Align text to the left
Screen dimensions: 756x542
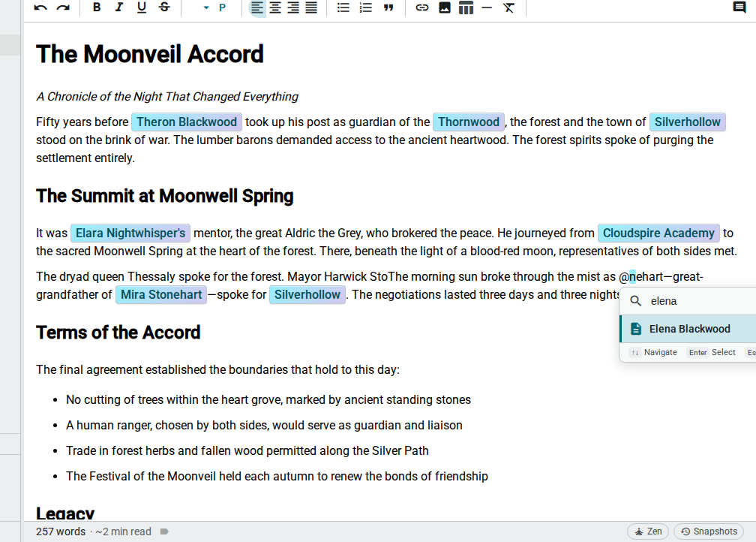[x=257, y=8]
